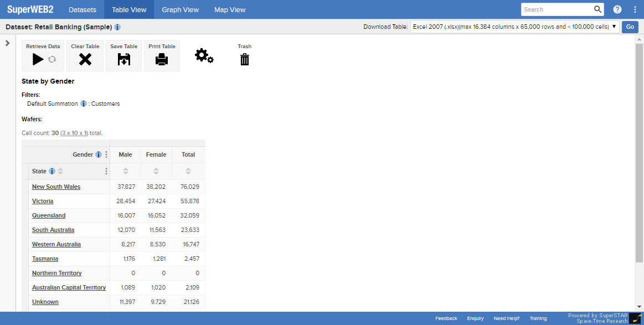Save the table using the disk icon
Screen dimensions: 644x325
click(x=124, y=59)
